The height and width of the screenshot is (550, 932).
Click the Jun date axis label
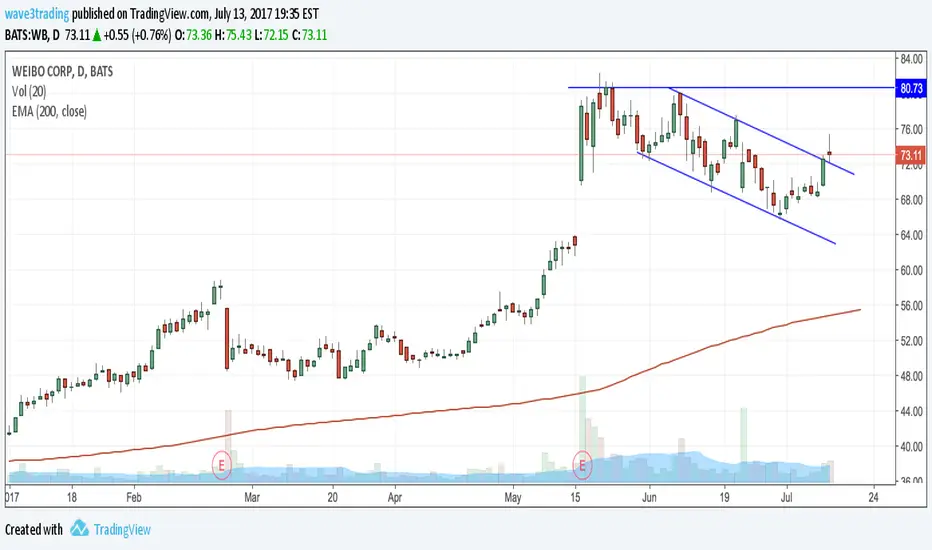tap(649, 497)
